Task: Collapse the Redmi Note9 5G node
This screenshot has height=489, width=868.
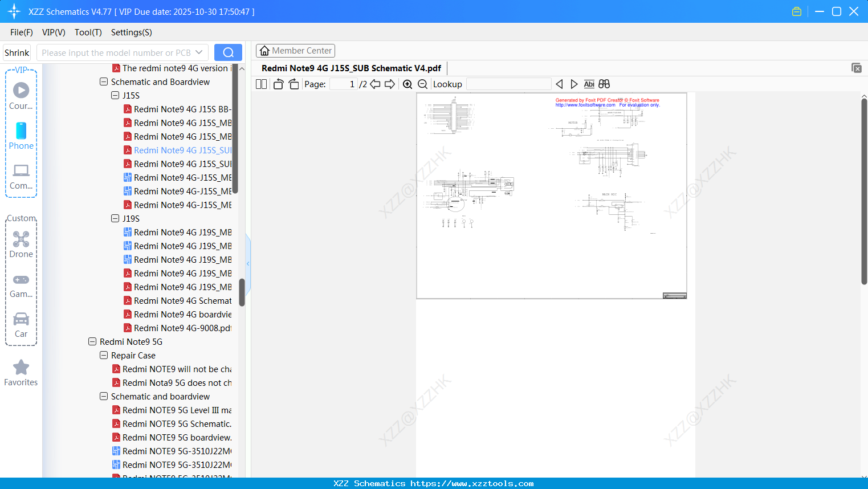Action: (92, 341)
